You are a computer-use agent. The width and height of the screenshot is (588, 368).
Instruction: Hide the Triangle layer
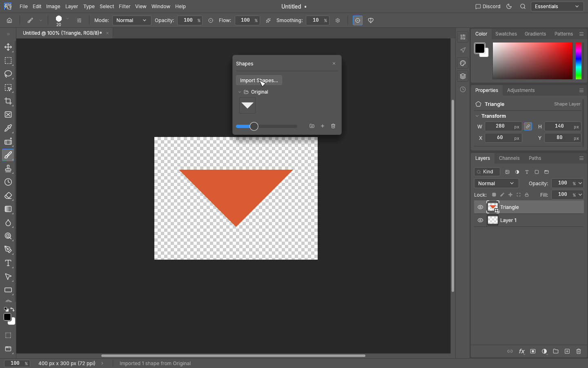[480, 207]
